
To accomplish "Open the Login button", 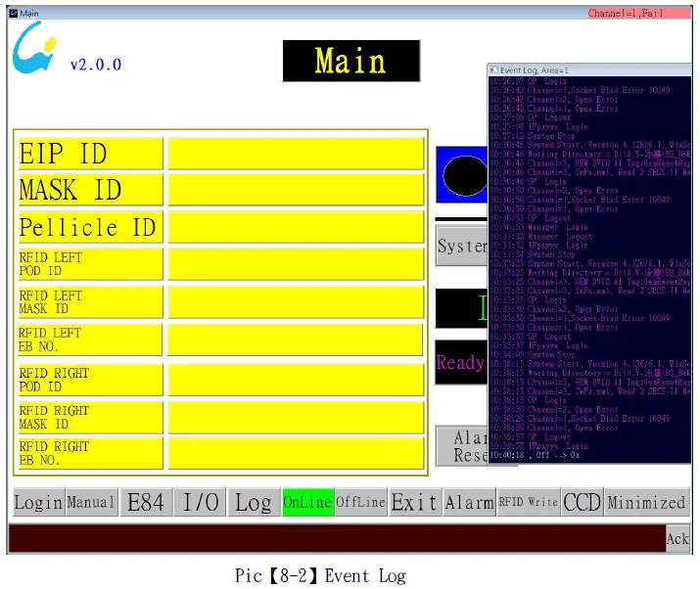I will coord(38,503).
